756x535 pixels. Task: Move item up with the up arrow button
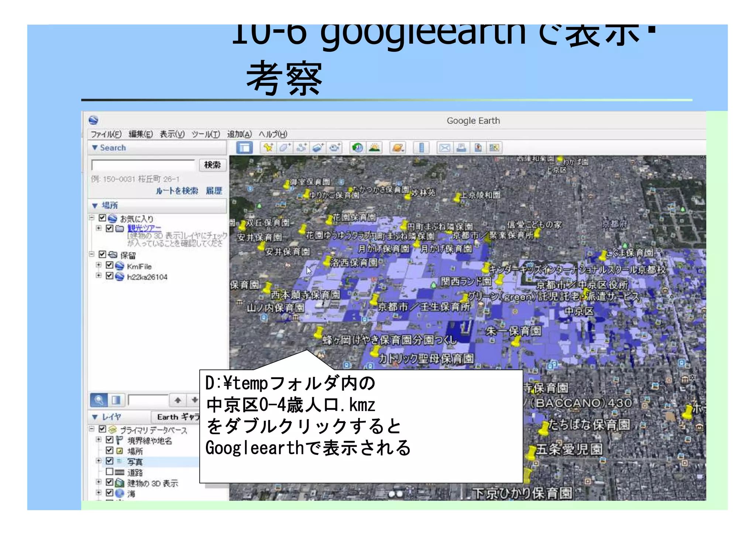tap(178, 400)
